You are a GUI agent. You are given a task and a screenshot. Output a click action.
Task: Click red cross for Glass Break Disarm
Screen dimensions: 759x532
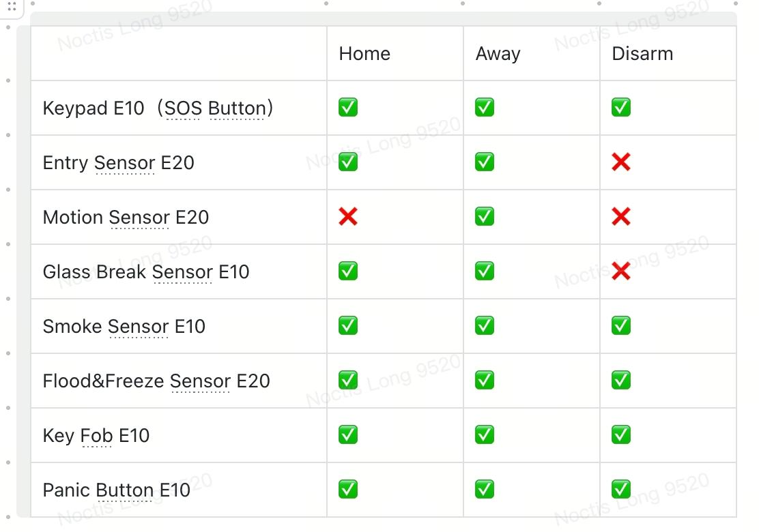pos(621,271)
